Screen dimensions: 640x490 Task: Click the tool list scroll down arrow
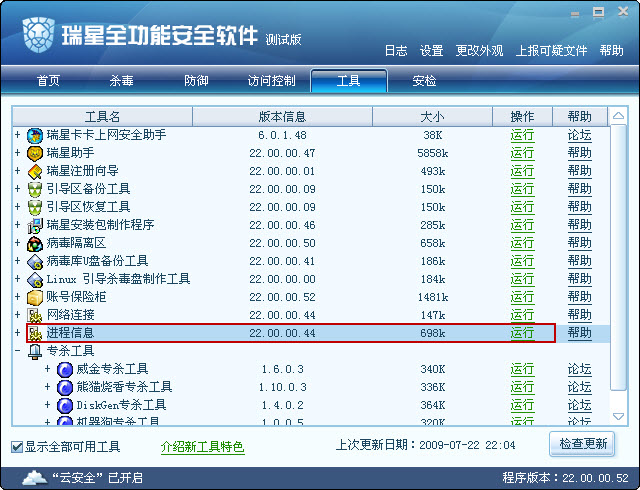[618, 416]
